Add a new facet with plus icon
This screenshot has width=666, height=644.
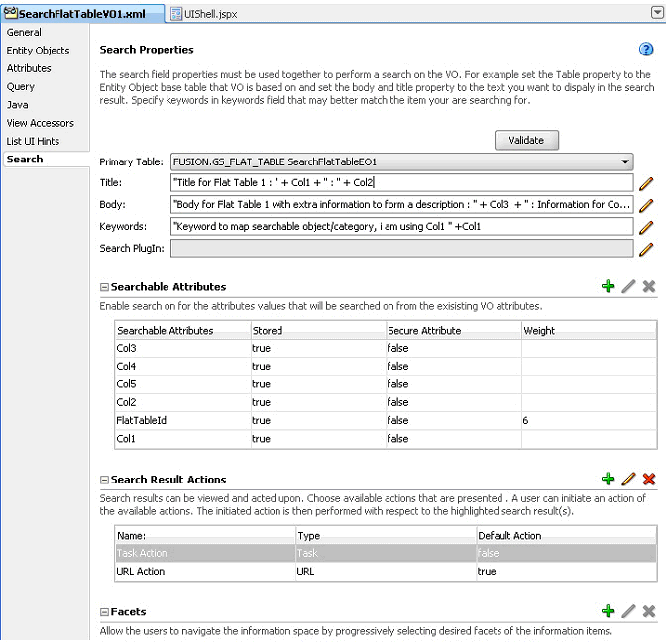click(x=608, y=611)
